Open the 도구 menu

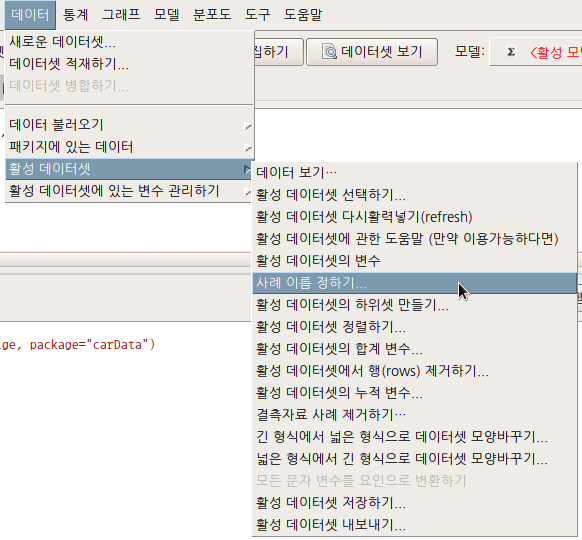coord(258,15)
